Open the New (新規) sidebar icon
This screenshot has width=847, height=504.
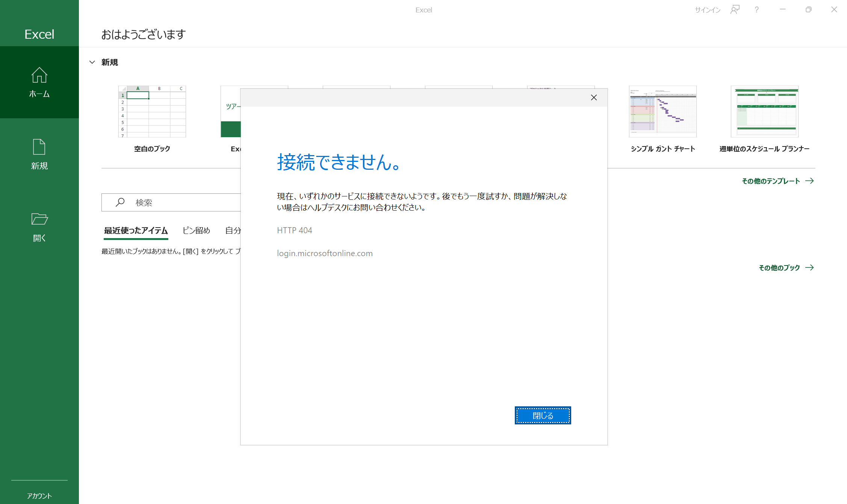(39, 147)
